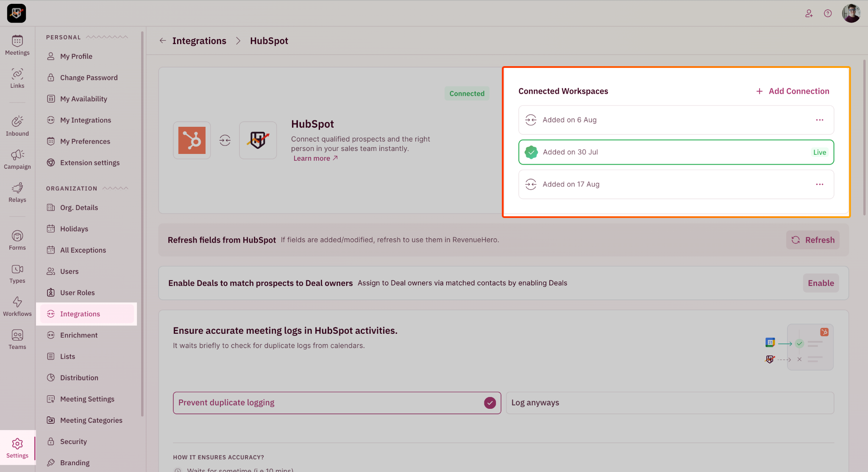The image size is (868, 472).
Task: Open the RevenueHero home logo
Action: pyautogui.click(x=17, y=13)
